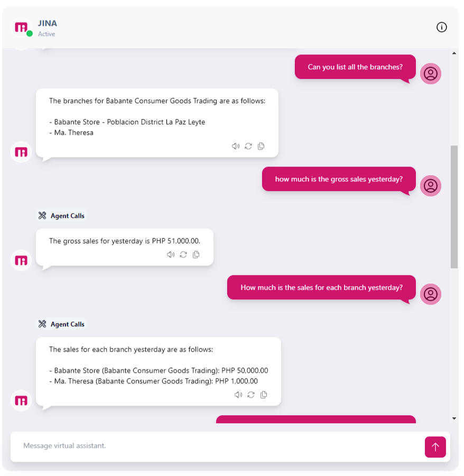Read aloud the gross sales reply

click(171, 255)
